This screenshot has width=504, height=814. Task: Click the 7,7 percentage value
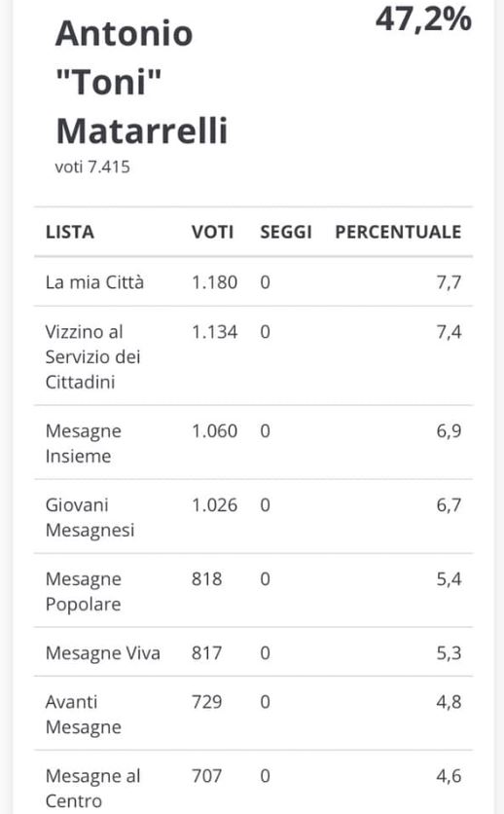pos(449,283)
